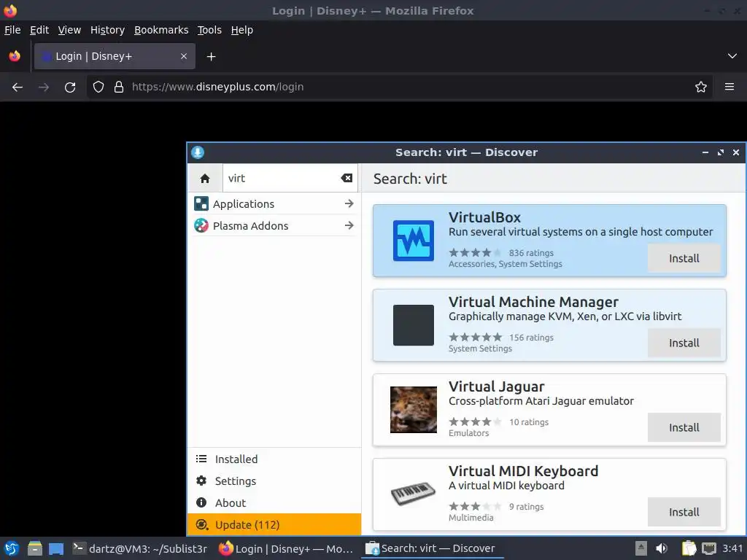This screenshot has height=560, width=747.
Task: Open the list all tabs dropdown
Action: 732,56
